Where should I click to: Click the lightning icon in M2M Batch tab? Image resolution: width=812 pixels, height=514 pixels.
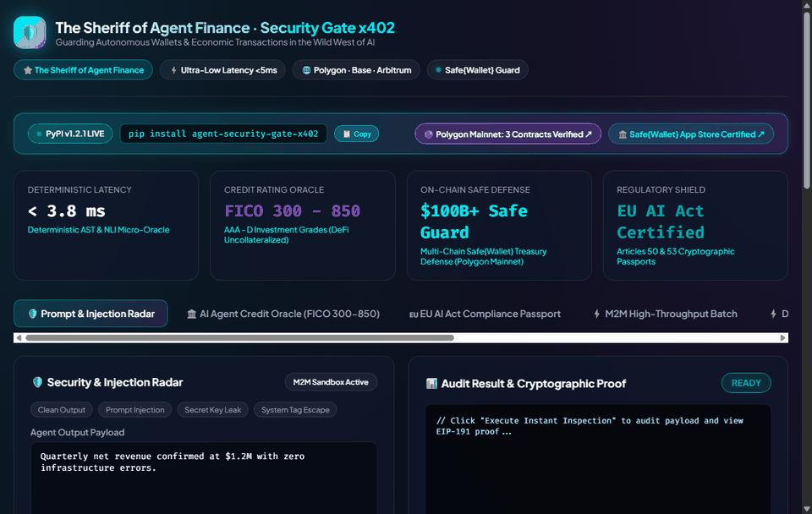[x=596, y=314]
